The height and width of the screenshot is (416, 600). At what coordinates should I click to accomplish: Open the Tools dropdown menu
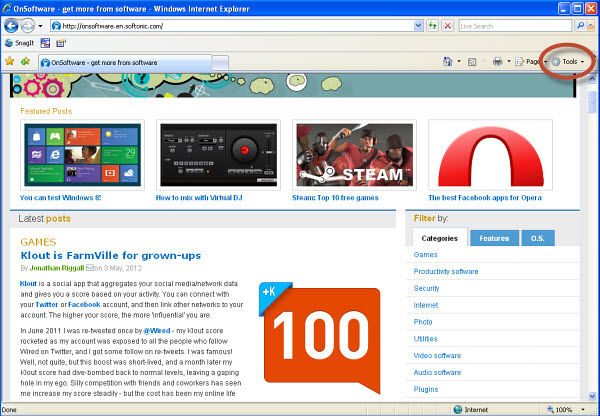[x=567, y=62]
